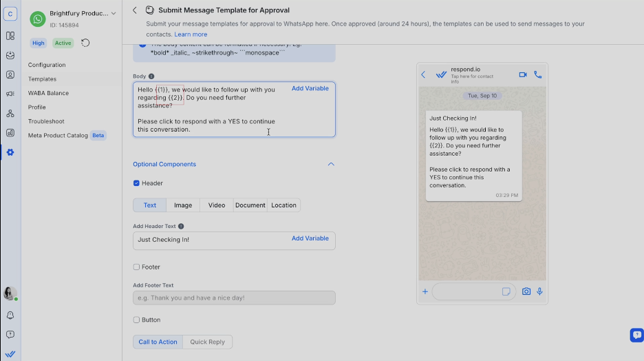Open the Contacts sidebar icon
644x361 pixels.
[10, 75]
